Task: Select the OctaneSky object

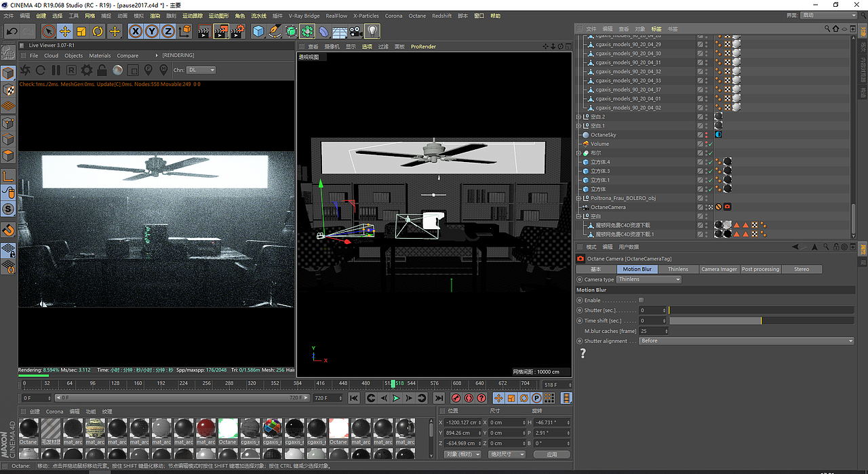Action: click(603, 135)
